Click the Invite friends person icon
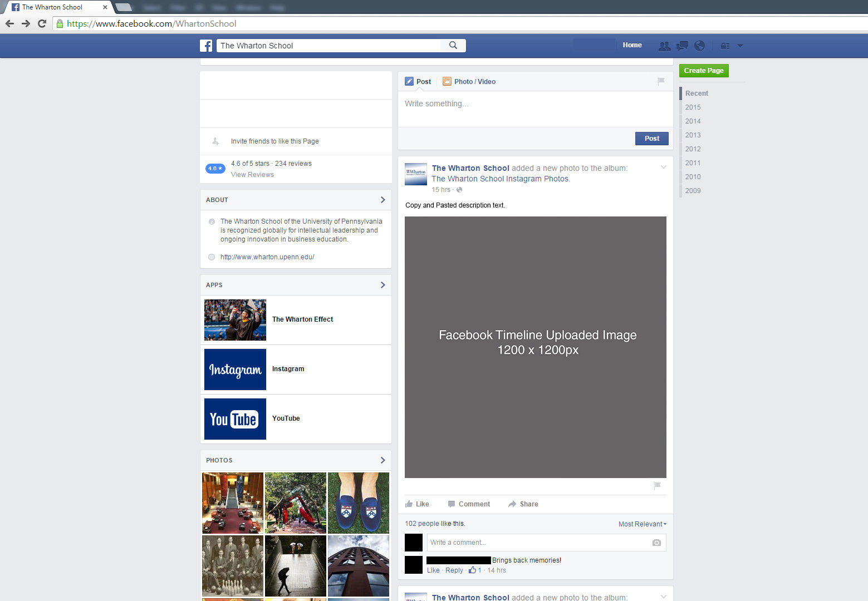The image size is (868, 601). (215, 141)
